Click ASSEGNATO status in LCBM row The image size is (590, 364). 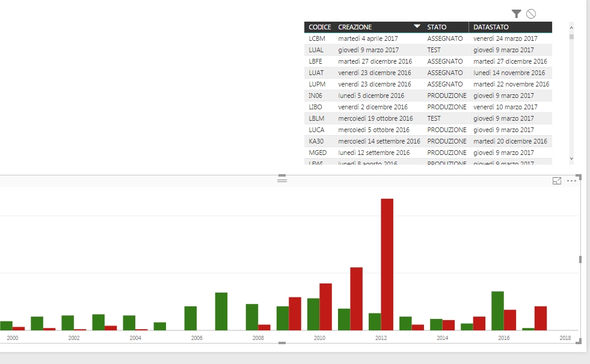click(445, 38)
